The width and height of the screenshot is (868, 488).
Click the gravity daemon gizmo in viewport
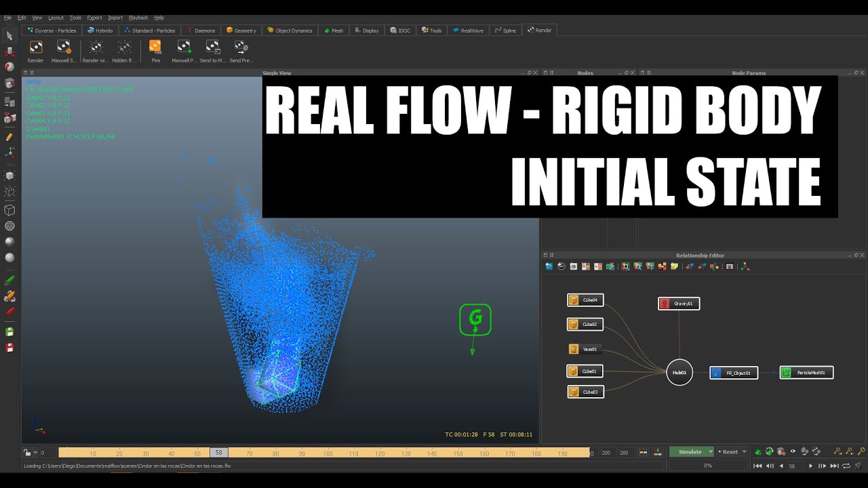(x=475, y=320)
